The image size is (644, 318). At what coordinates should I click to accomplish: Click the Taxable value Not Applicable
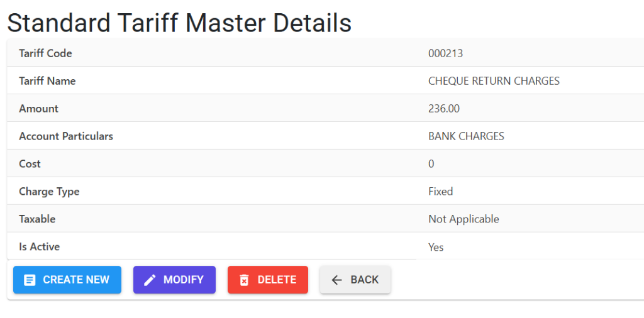464,219
